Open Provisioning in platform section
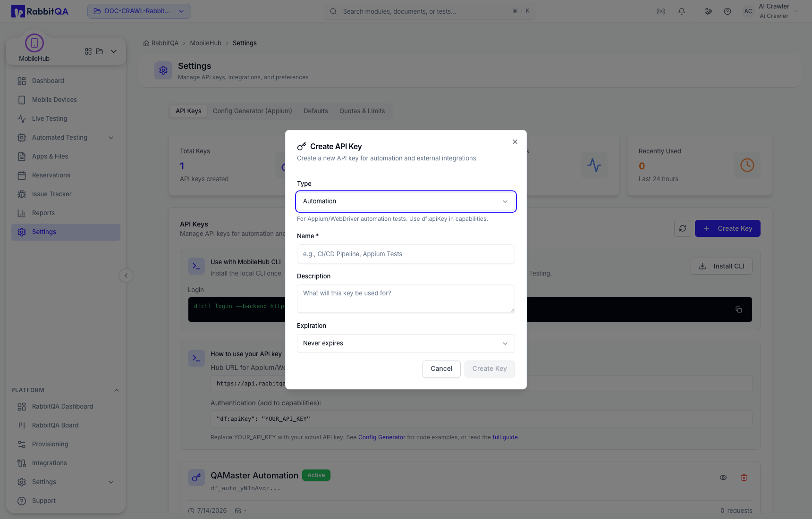This screenshot has height=519, width=812. coord(66,444)
